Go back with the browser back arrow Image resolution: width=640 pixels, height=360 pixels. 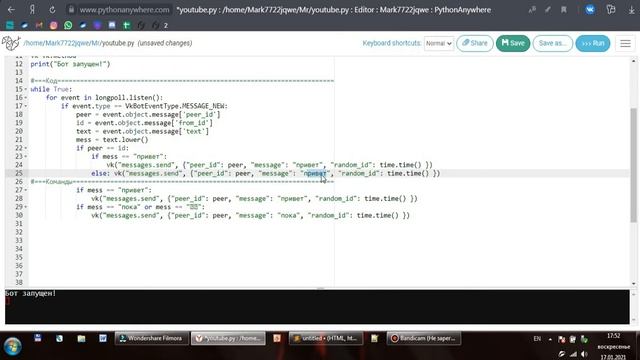[x=11, y=9]
